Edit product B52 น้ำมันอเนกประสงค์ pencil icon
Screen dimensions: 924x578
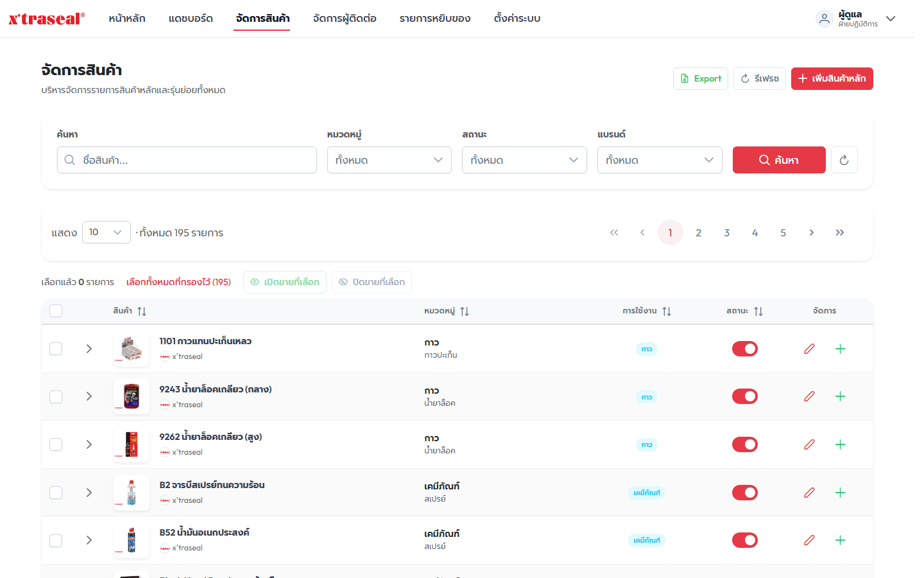coord(809,540)
